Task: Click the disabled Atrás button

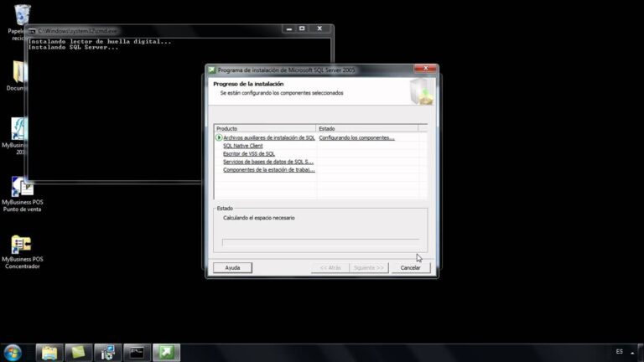Action: (330, 267)
